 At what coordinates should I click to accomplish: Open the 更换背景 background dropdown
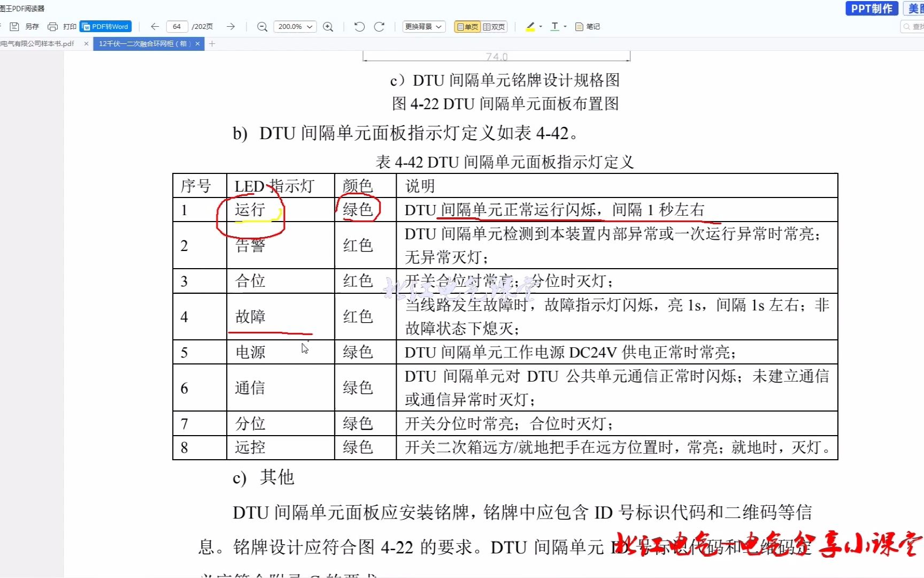point(423,26)
